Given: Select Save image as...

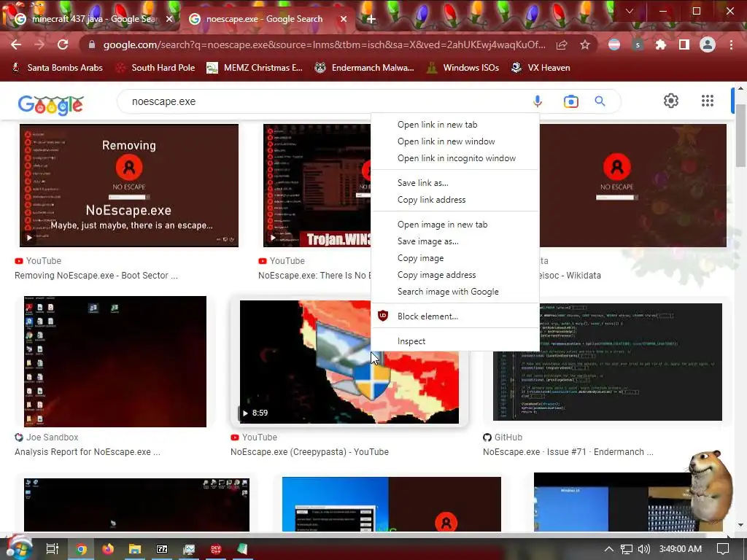Looking at the screenshot, I should coord(455,241).
